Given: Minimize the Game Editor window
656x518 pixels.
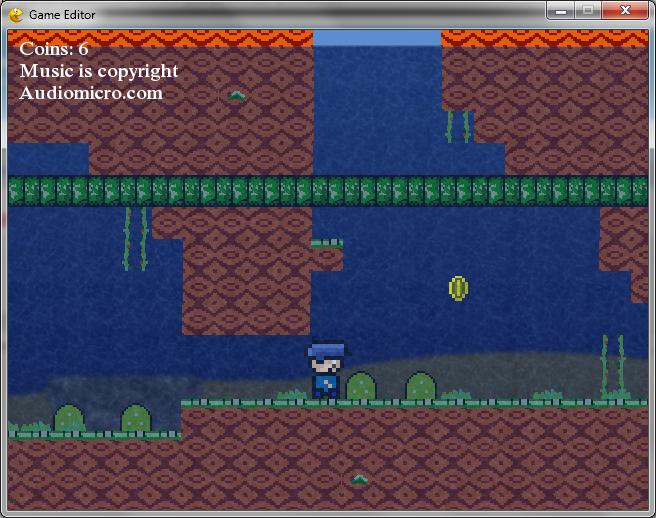Looking at the screenshot, I should pyautogui.click(x=561, y=10).
